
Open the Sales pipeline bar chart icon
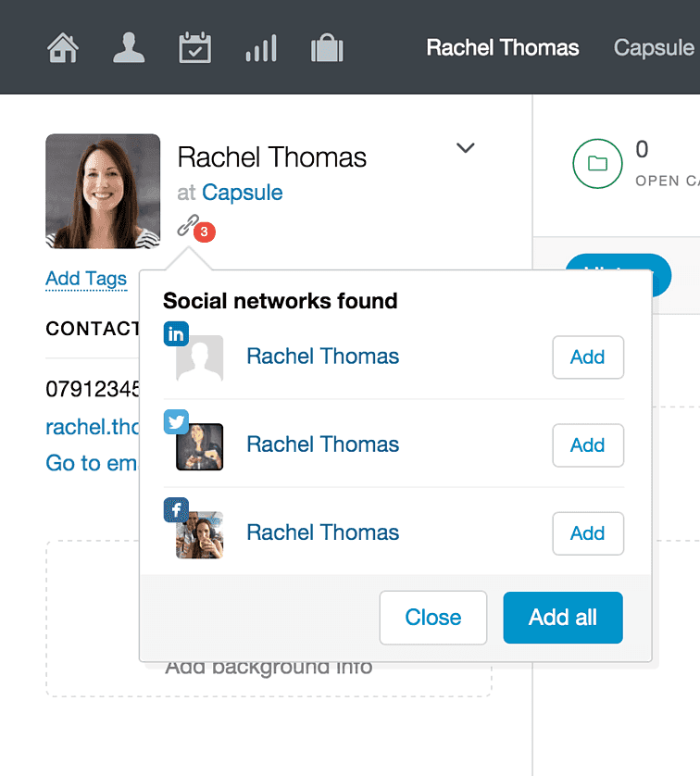coord(261,48)
